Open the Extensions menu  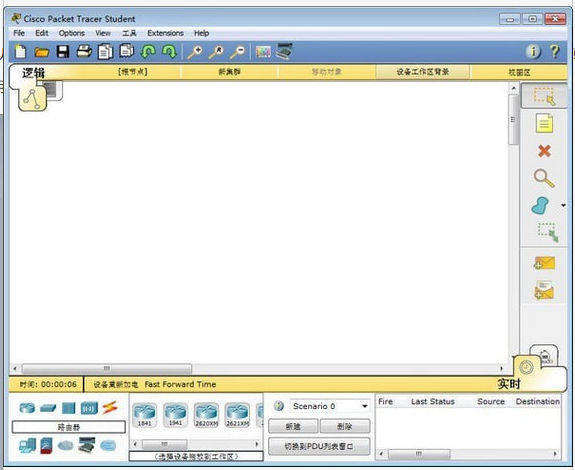click(165, 33)
